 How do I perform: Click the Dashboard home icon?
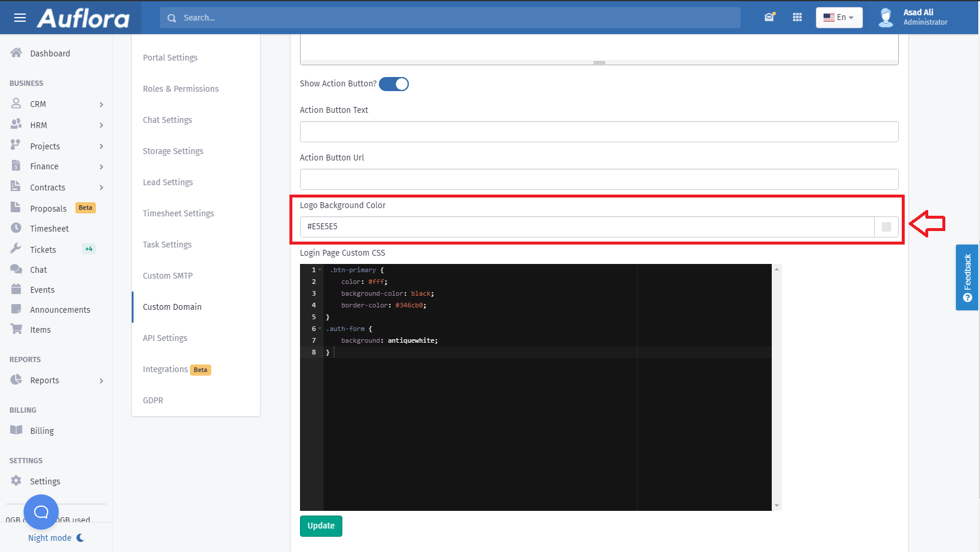tap(16, 53)
